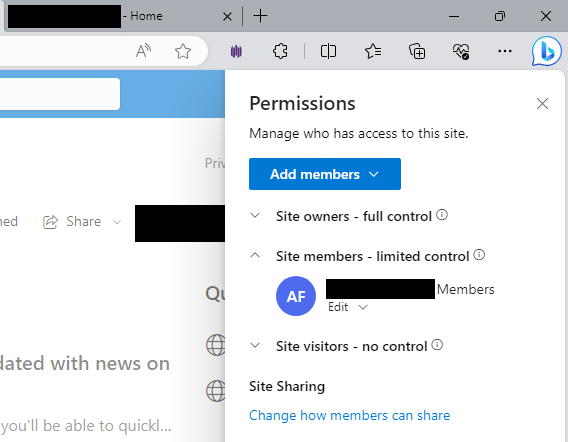The width and height of the screenshot is (568, 442).
Task: Open a new browser tab with the plus button
Action: (x=260, y=16)
